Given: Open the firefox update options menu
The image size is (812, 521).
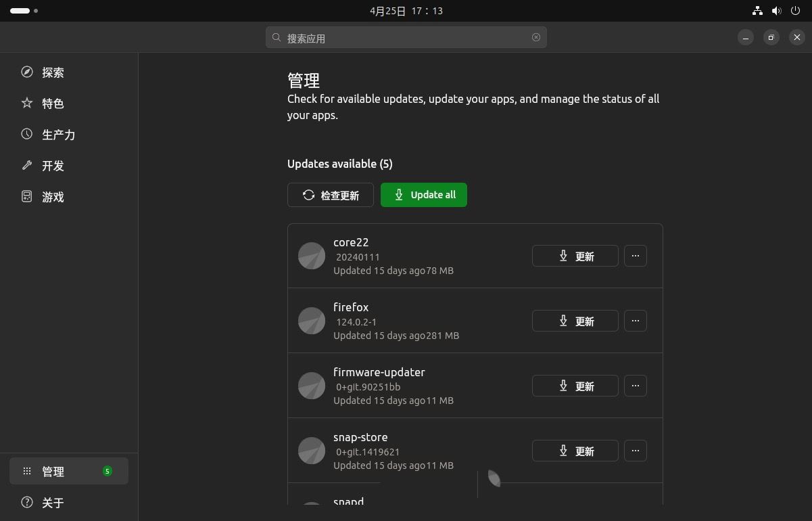Looking at the screenshot, I should 635,321.
